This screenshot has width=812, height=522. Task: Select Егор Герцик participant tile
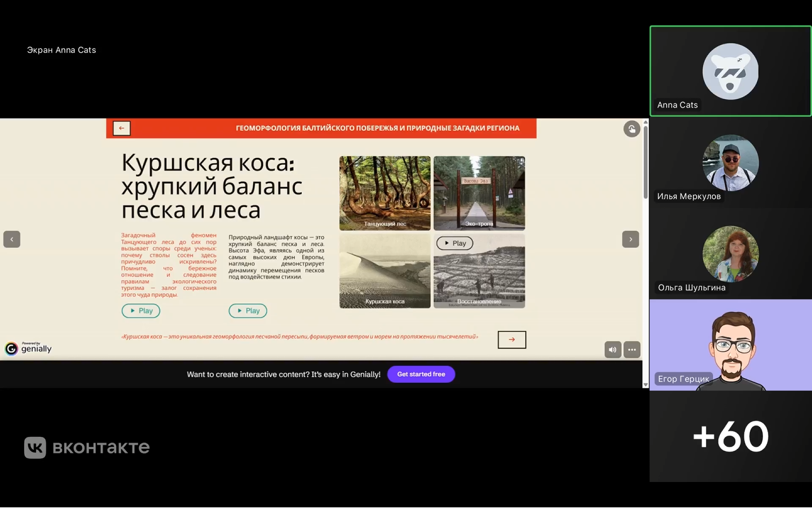pos(730,345)
